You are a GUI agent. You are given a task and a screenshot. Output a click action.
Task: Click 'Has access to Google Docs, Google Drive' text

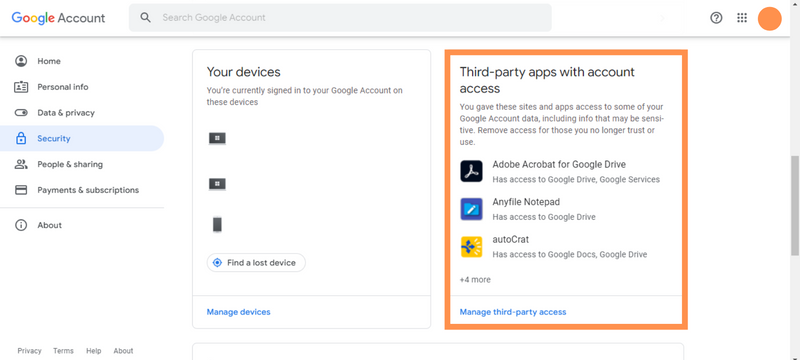pos(570,254)
